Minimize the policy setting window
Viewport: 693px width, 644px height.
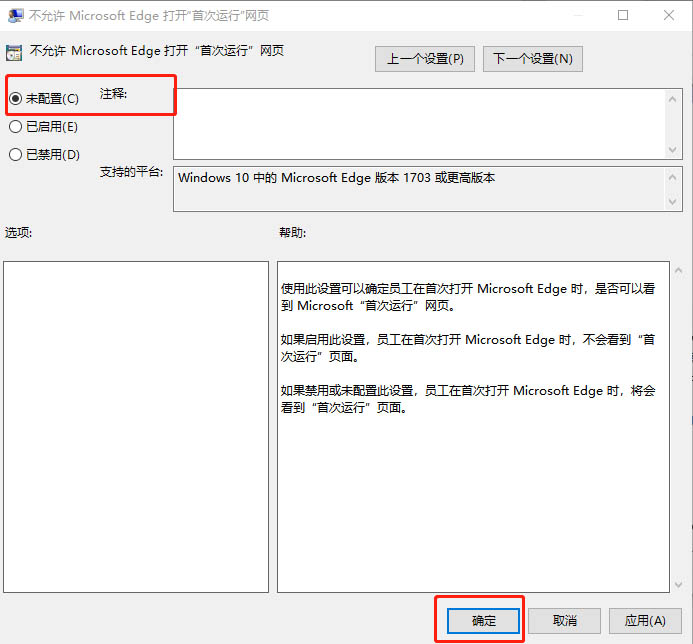tap(577, 15)
